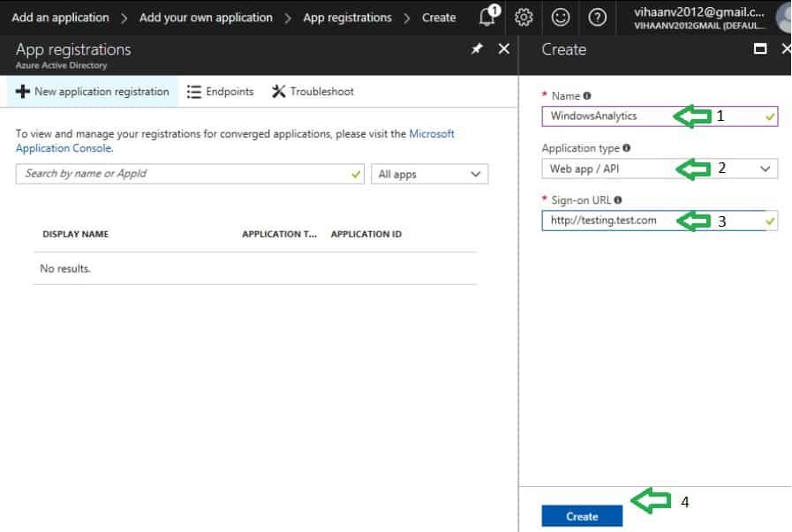Sort by DISPLAY NAME column
Image resolution: width=792 pixels, height=532 pixels.
click(76, 234)
